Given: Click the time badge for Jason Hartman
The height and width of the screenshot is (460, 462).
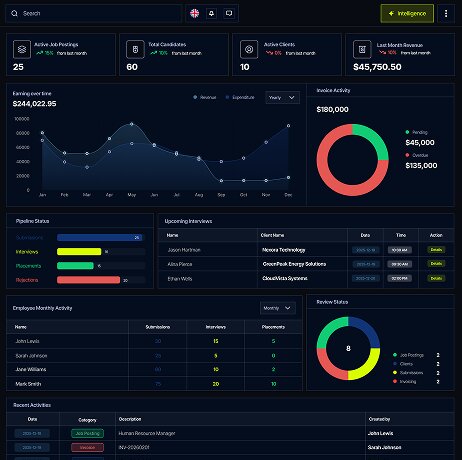Looking at the screenshot, I should click(400, 250).
